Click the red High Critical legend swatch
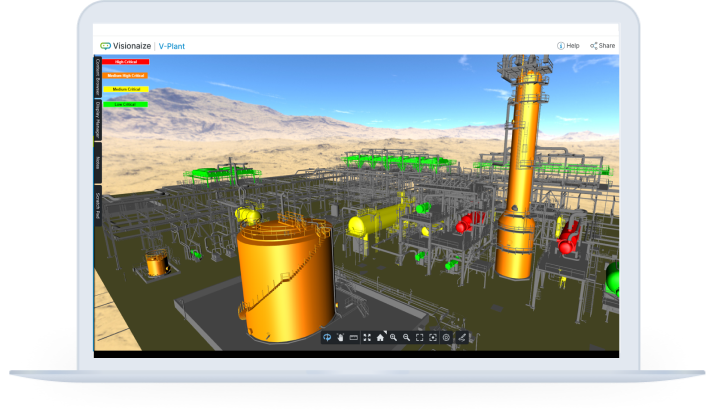Viewport: 715px width, 415px height. pyautogui.click(x=125, y=62)
